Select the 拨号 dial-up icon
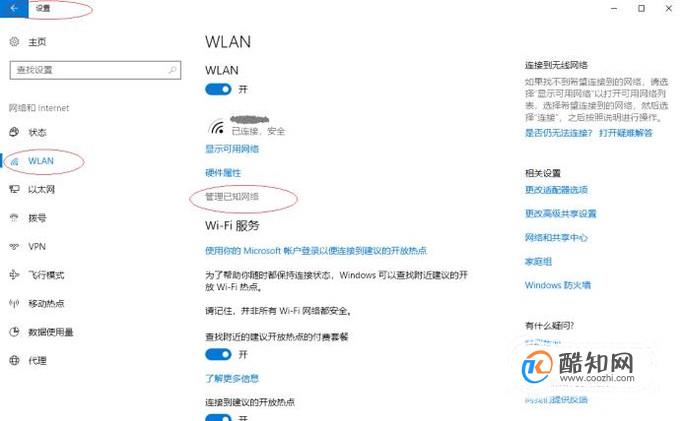Screen dimensions: 682x421 [x=14, y=217]
